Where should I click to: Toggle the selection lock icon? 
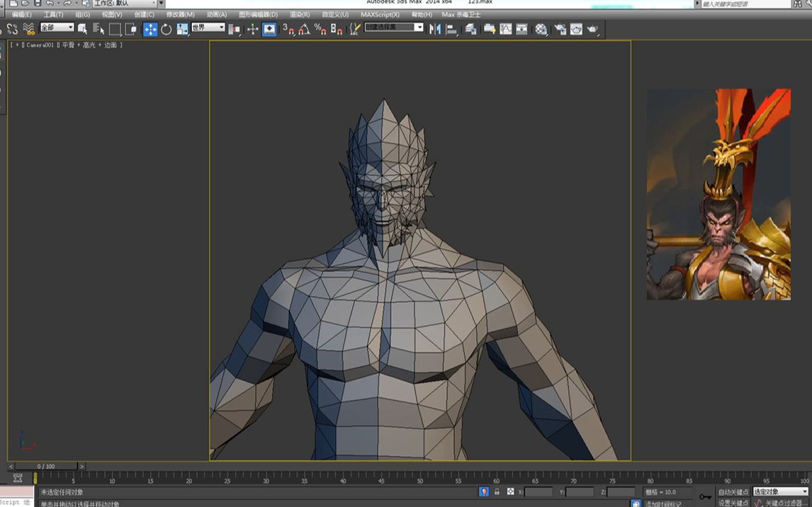click(x=497, y=491)
